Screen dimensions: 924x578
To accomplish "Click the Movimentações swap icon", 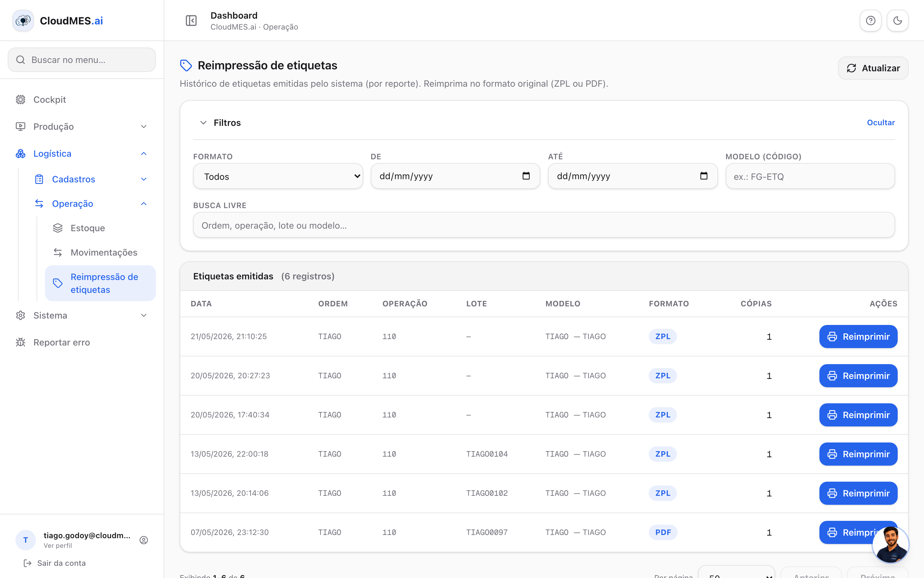I will click(x=58, y=252).
